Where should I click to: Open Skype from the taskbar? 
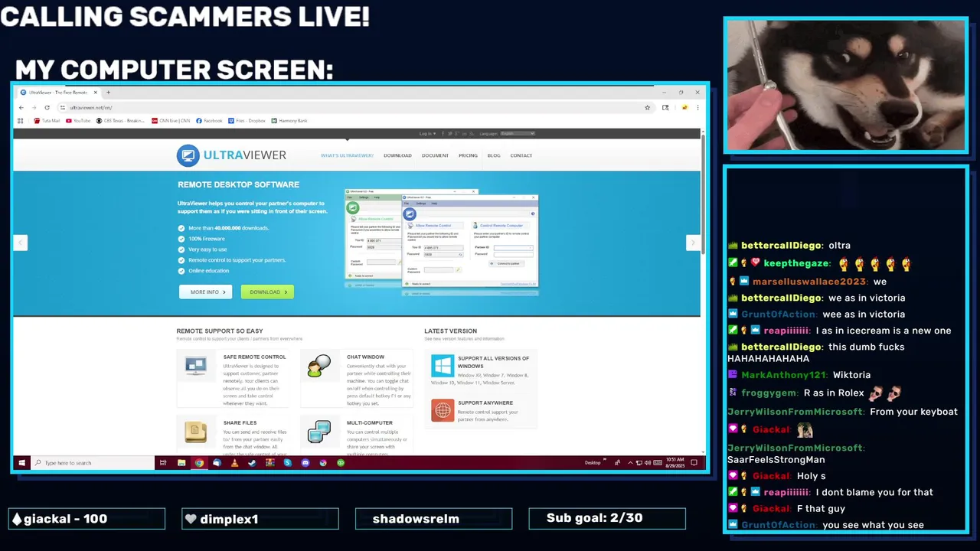287,463
